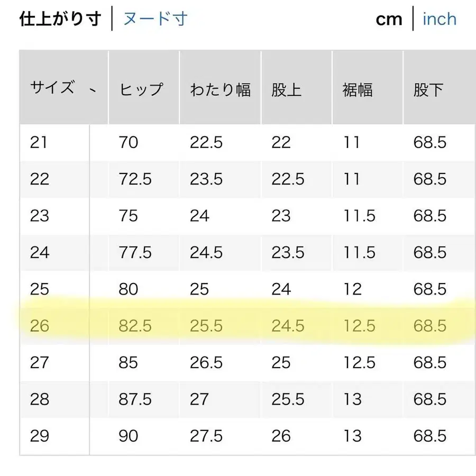This screenshot has width=476, height=476.
Task: Select size 21 row
Action: [x=238, y=142]
